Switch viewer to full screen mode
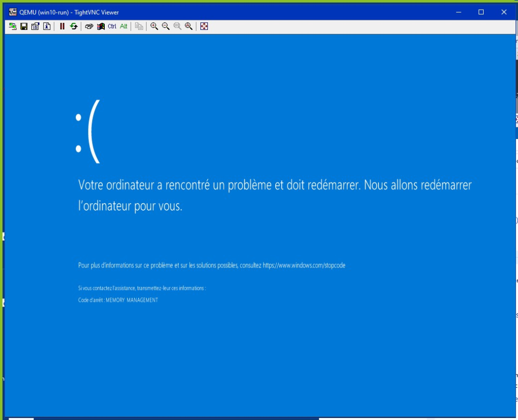The width and height of the screenshot is (518, 420). (204, 26)
